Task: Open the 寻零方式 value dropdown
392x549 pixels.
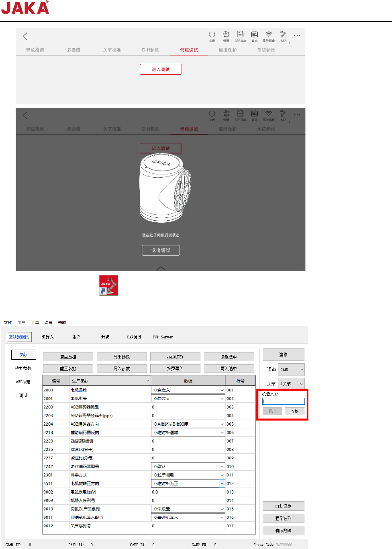Action: coord(188,475)
